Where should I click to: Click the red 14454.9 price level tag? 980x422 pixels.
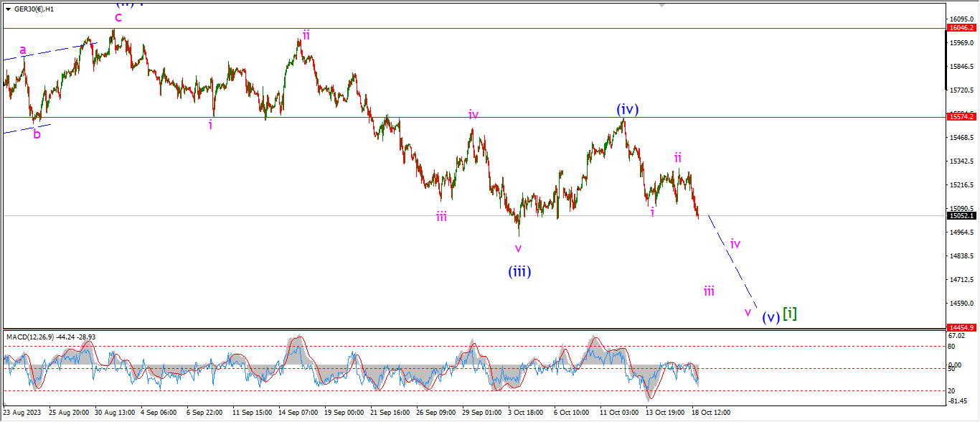tap(961, 327)
